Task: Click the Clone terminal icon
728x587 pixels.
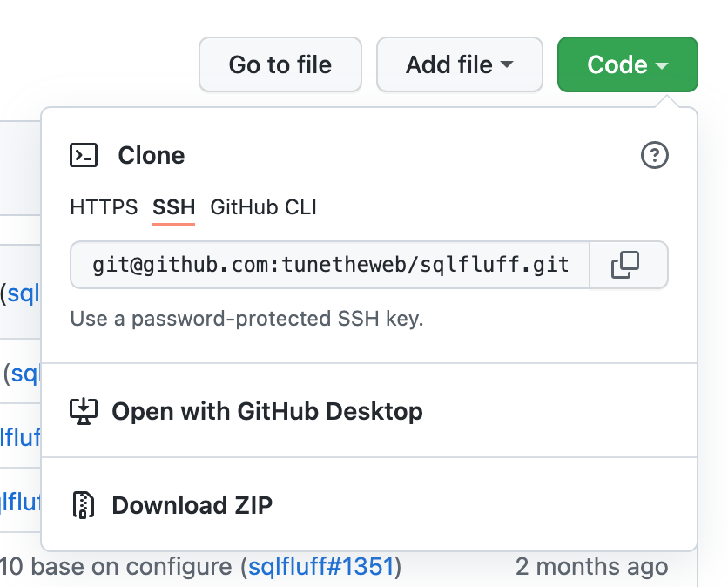Action: click(x=84, y=155)
